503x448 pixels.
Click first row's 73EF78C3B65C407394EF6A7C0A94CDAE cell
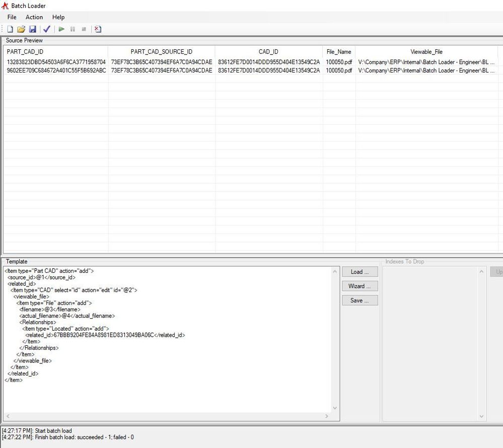pyautogui.click(x=162, y=62)
